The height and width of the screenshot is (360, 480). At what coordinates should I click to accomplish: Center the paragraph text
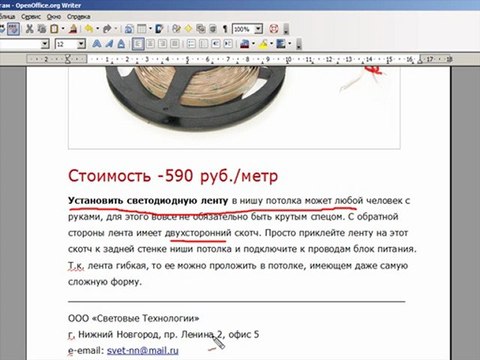click(x=150, y=44)
